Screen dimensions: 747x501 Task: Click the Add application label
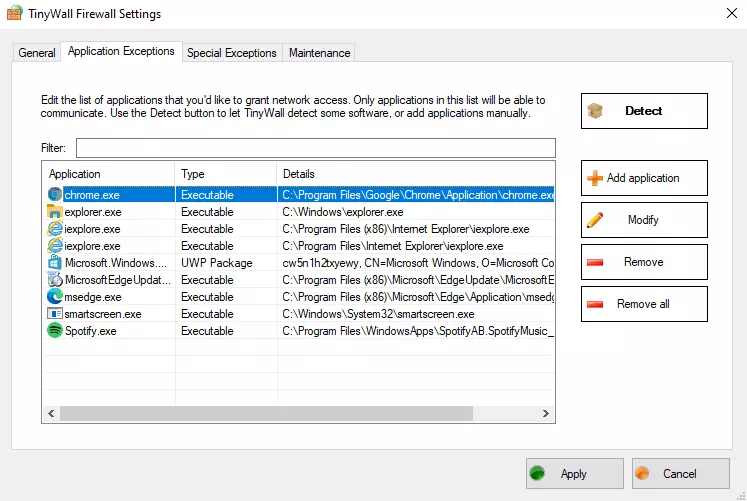point(643,178)
